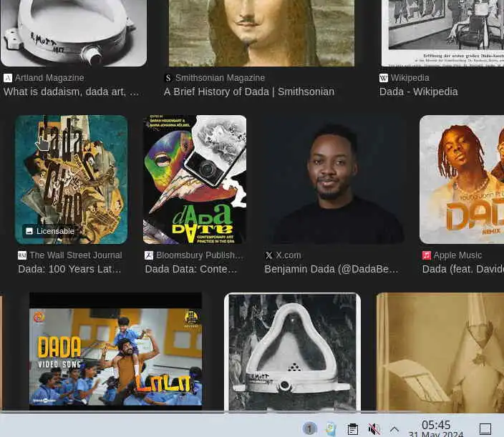Open the notifications badge showing 1
The image size is (504, 437).
[x=309, y=428]
